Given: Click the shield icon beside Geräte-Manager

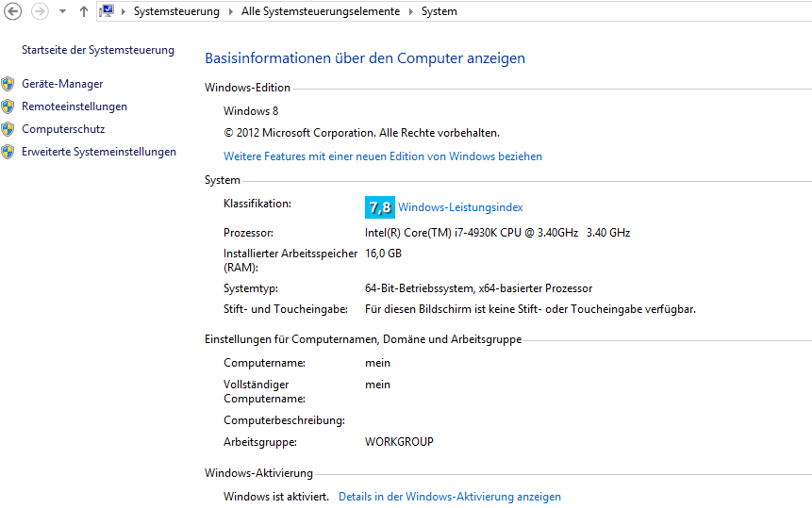Looking at the screenshot, I should point(8,84).
